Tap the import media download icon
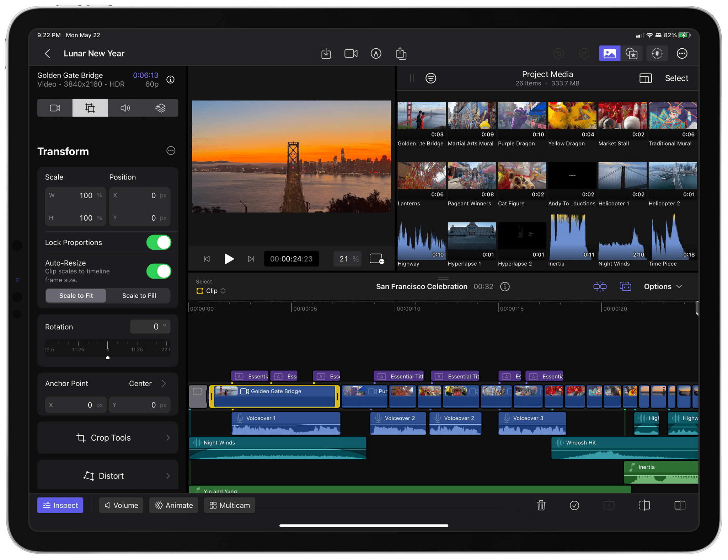The width and height of the screenshot is (728, 560). pyautogui.click(x=326, y=54)
